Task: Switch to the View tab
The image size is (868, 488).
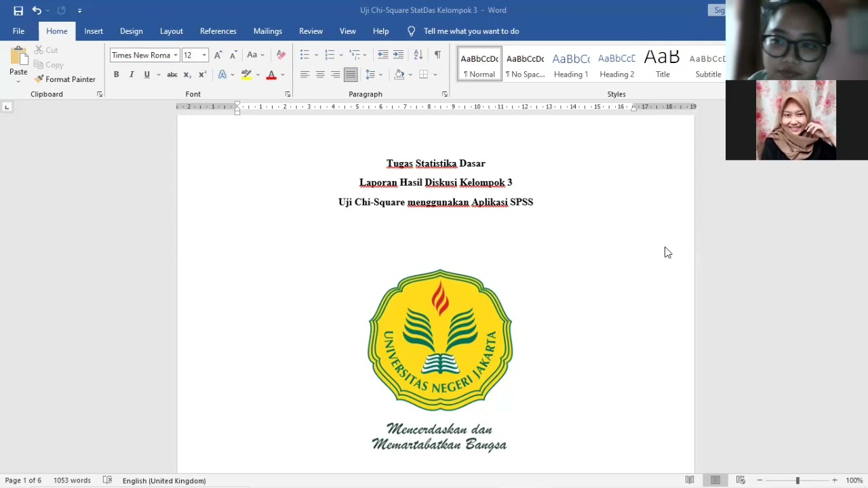Action: (x=348, y=31)
